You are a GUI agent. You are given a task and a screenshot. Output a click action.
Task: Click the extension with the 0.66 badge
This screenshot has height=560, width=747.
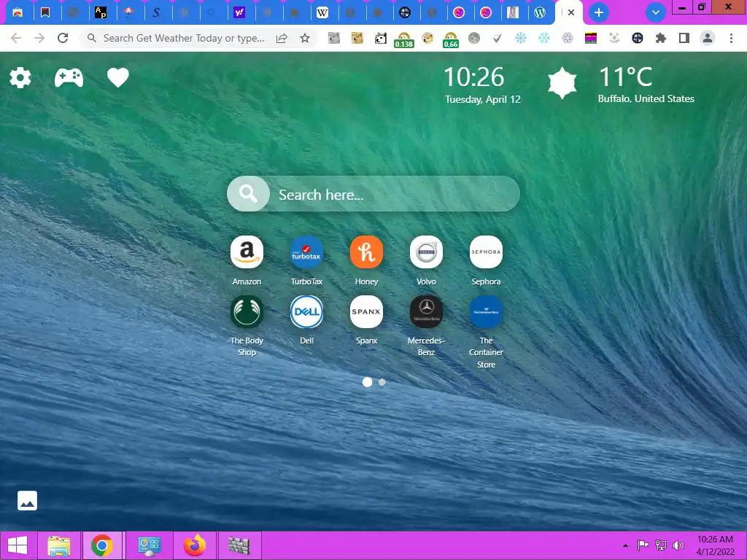pos(450,39)
